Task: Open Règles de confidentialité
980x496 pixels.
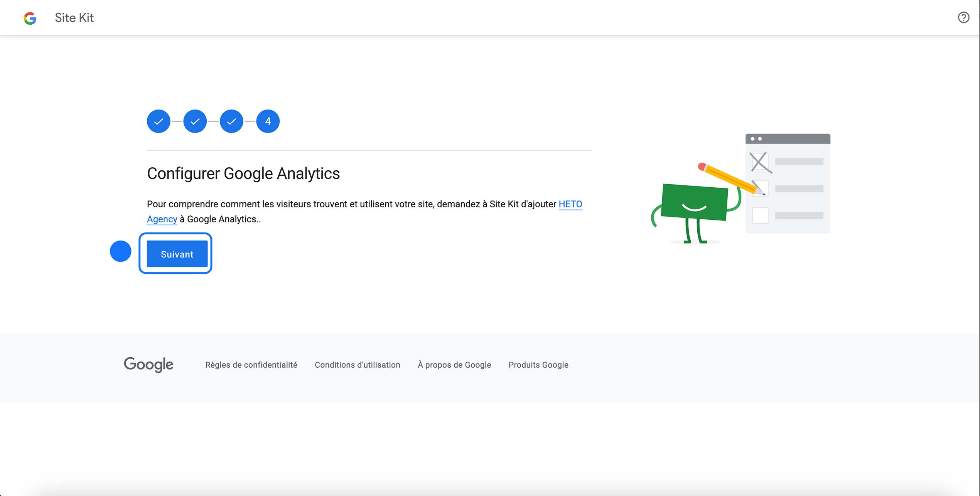Action: (x=251, y=365)
